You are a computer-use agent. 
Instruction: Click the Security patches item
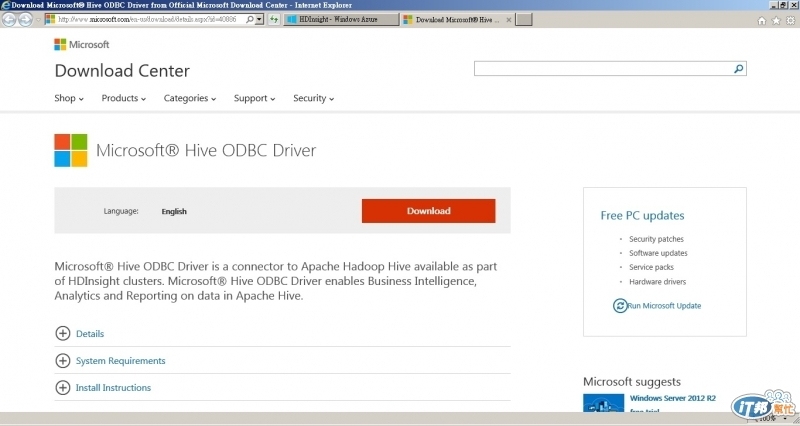pos(656,239)
